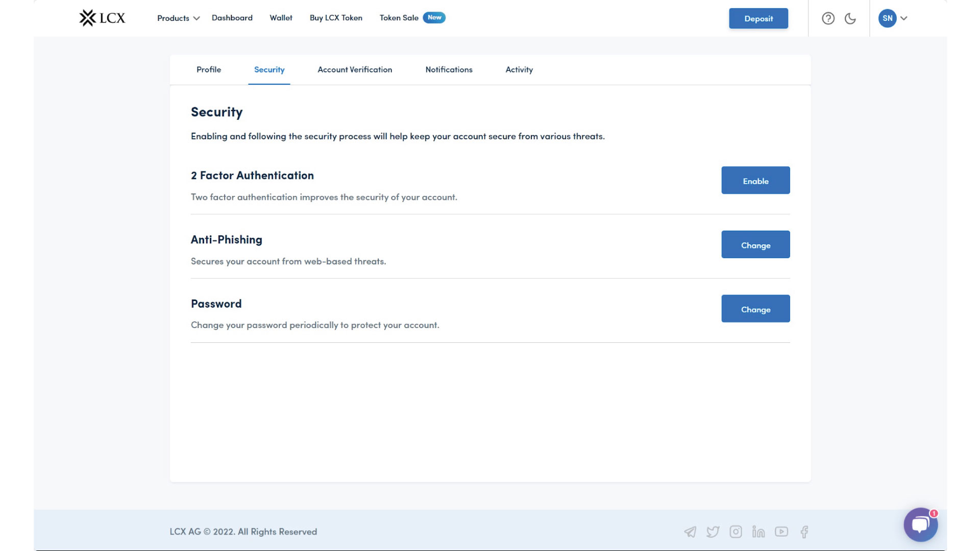Open the Instagram social link
This screenshot has width=980, height=551.
tap(736, 532)
